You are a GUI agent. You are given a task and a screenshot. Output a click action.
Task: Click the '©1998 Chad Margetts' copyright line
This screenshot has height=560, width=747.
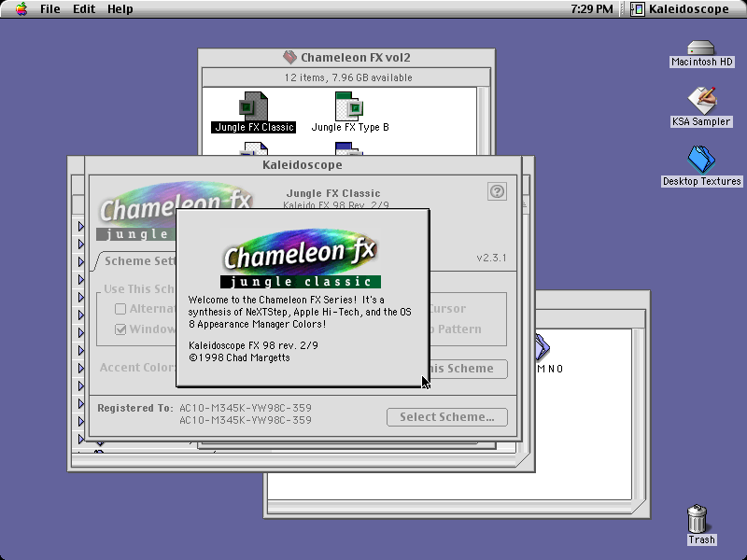(x=239, y=357)
